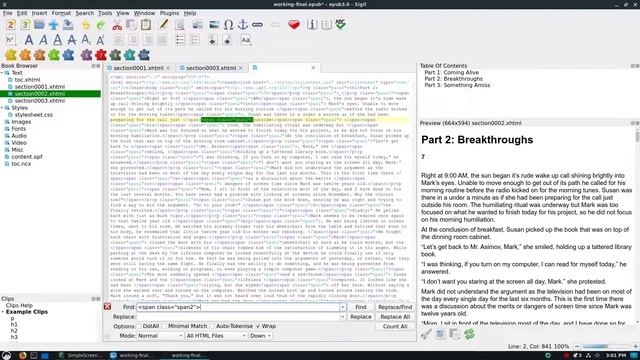Screen dimensions: 640x360
Task: Enable the Minimal Match checkbox
Action: 165,326
